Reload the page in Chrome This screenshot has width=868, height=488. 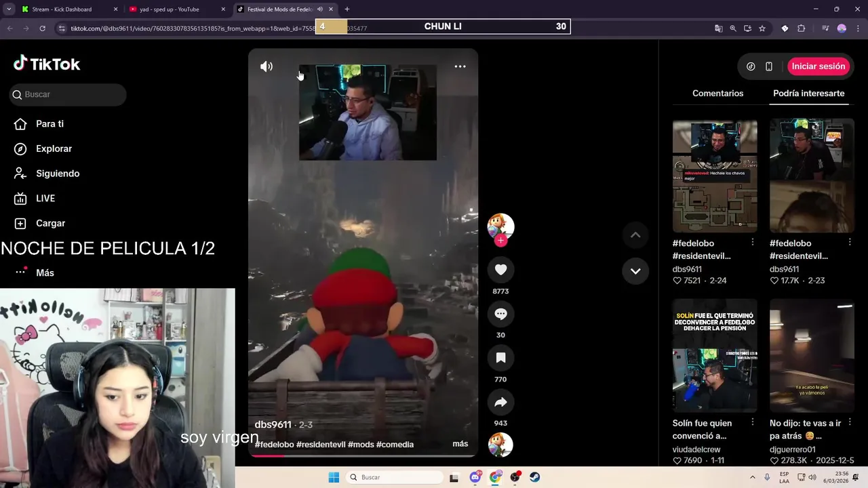tap(42, 28)
